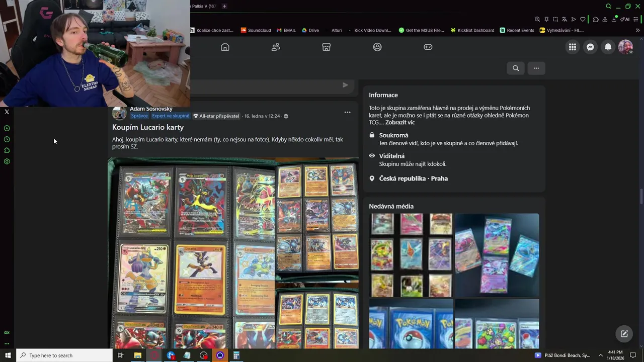
Task: Click Česká republika · Praha location
Action: click(x=414, y=178)
